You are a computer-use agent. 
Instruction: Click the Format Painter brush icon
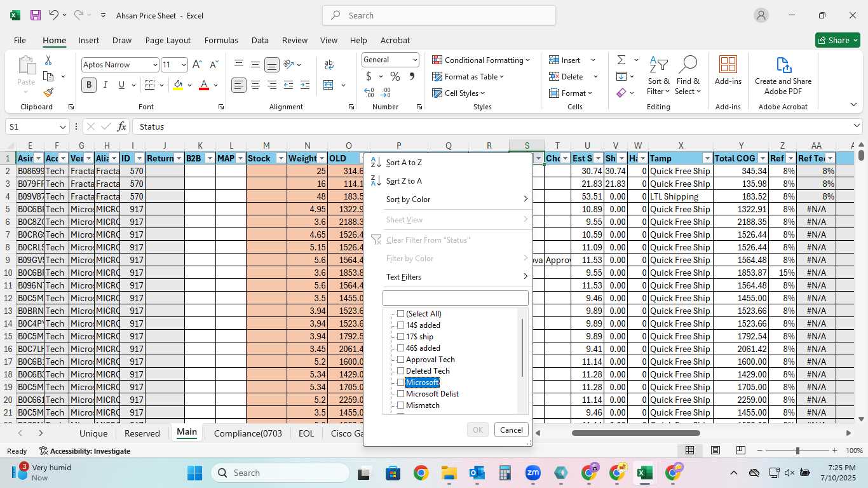tap(48, 92)
